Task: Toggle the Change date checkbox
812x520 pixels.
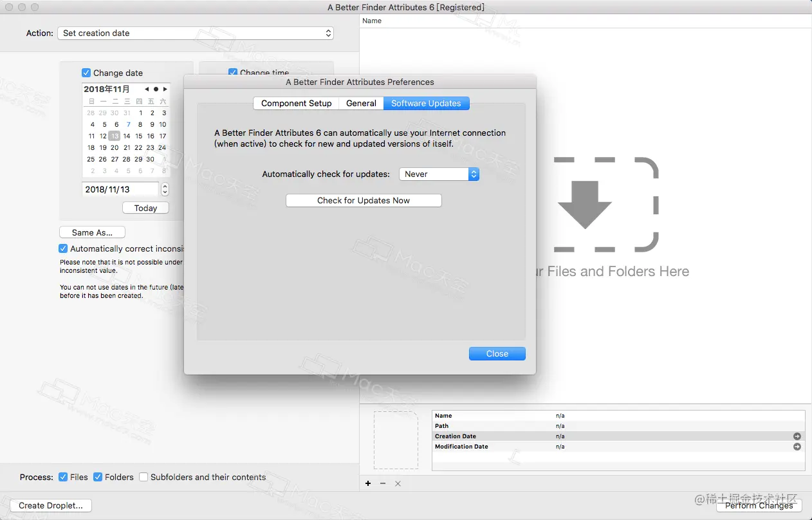Action: click(x=86, y=73)
